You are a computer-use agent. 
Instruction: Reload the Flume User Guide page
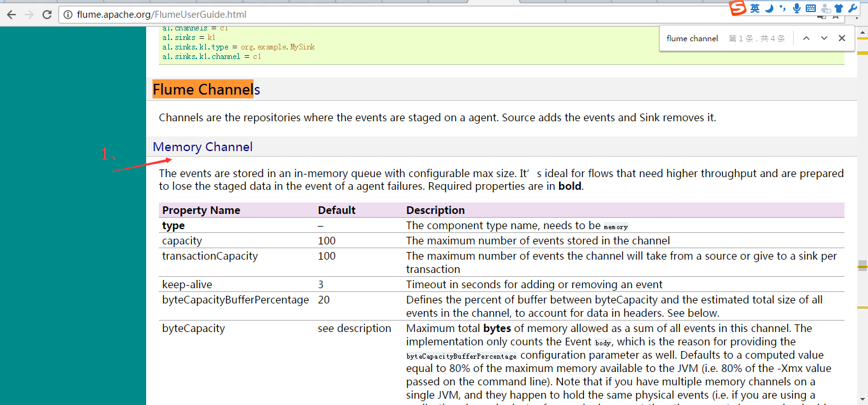[47, 15]
